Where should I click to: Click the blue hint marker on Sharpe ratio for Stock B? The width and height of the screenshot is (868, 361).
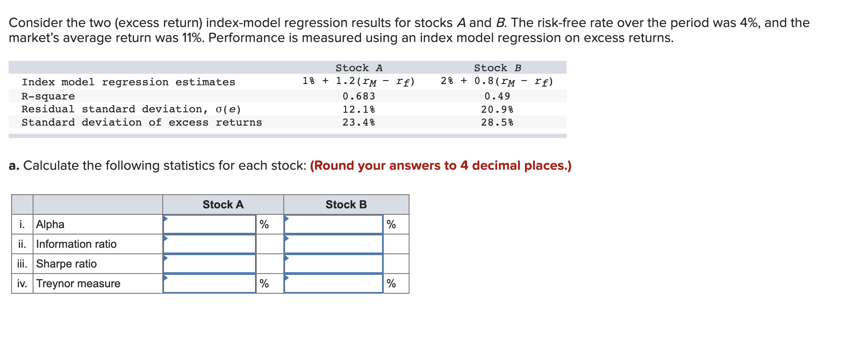point(286,259)
